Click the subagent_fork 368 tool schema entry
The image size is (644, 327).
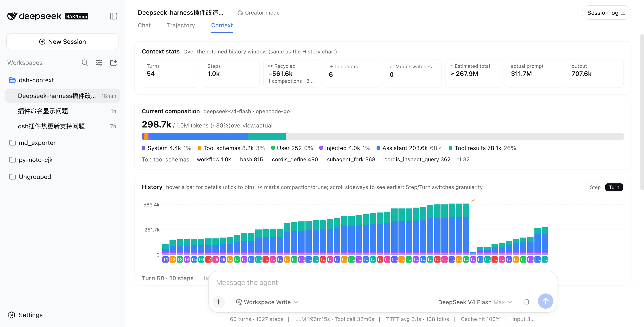351,159
